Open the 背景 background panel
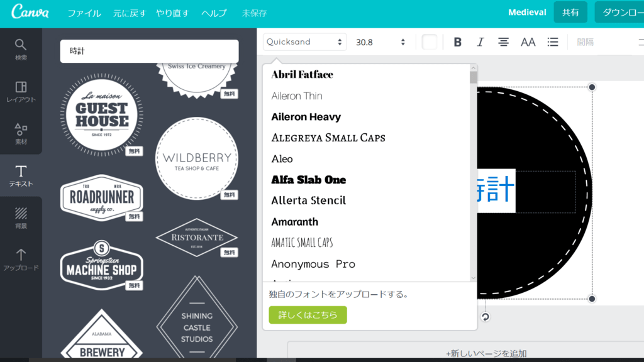This screenshot has height=362, width=644. (x=21, y=218)
